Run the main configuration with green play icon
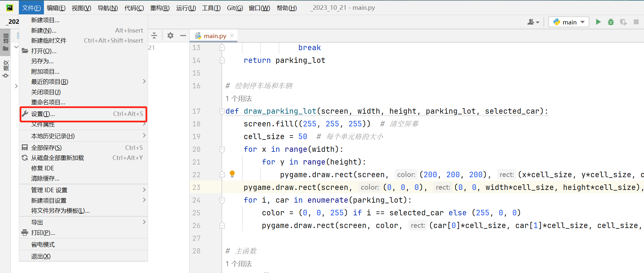The image size is (644, 273). coord(598,22)
